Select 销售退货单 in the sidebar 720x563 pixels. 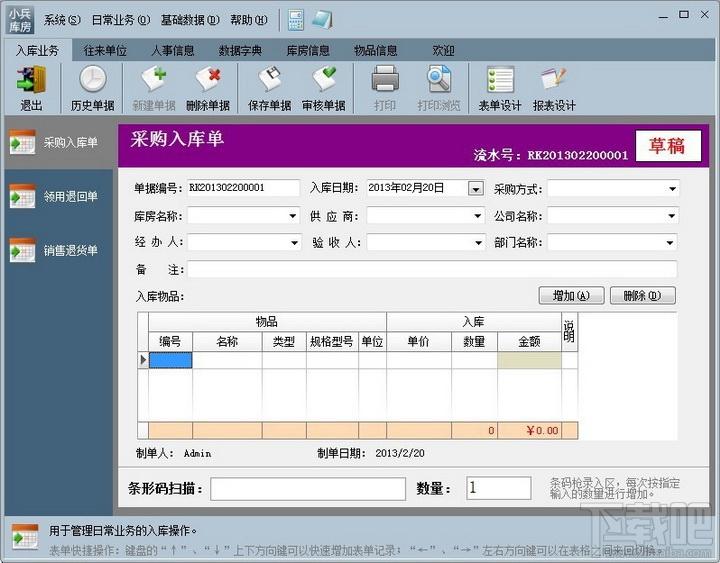point(59,251)
